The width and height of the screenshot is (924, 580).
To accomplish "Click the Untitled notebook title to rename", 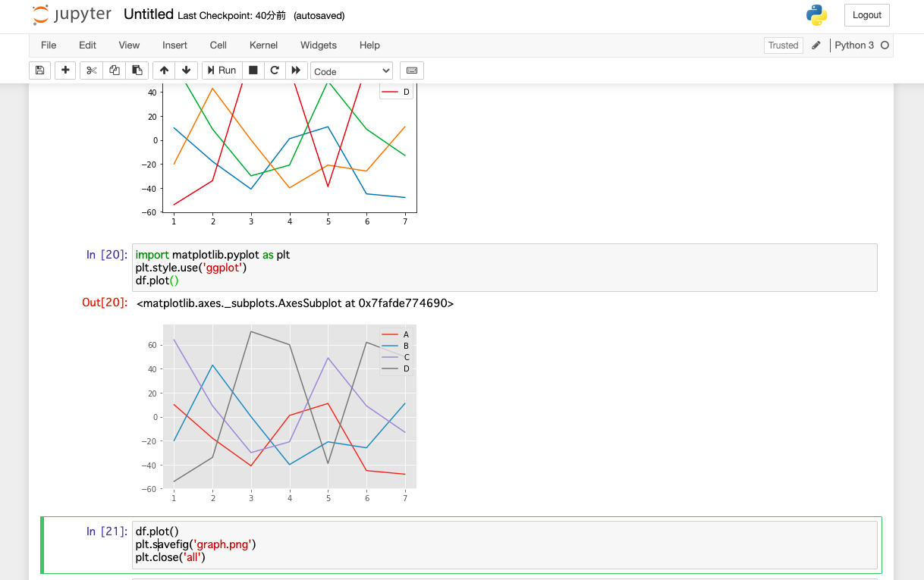I will pos(148,14).
